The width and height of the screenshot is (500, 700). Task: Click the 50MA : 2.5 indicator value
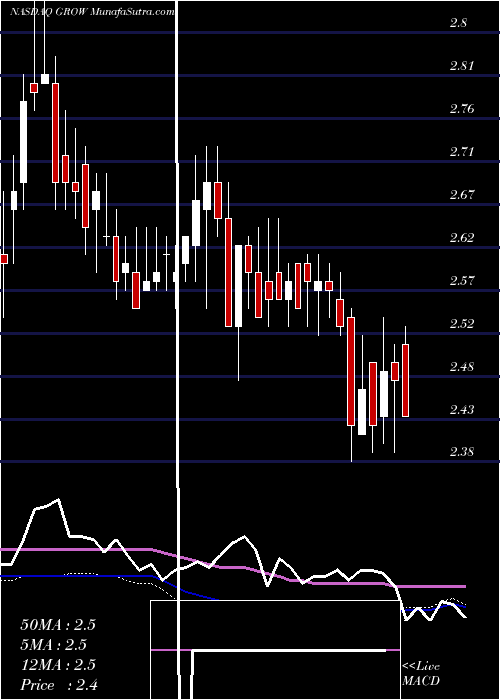(58, 624)
